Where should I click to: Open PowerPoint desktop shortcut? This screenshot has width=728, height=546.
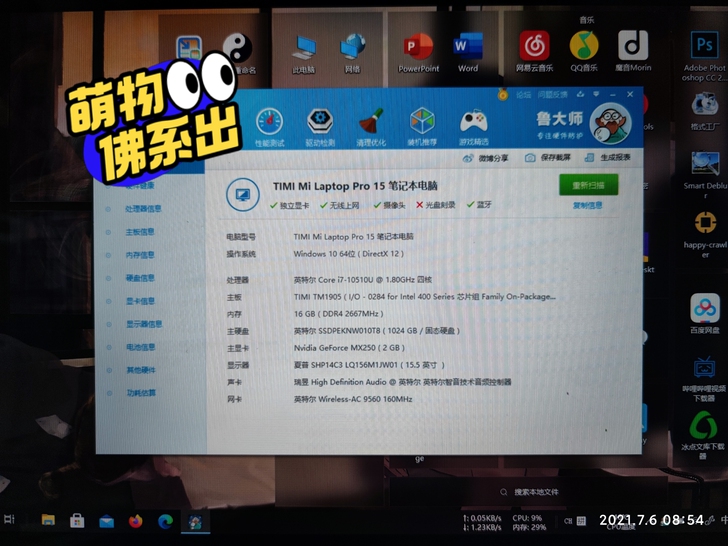pyautogui.click(x=418, y=52)
